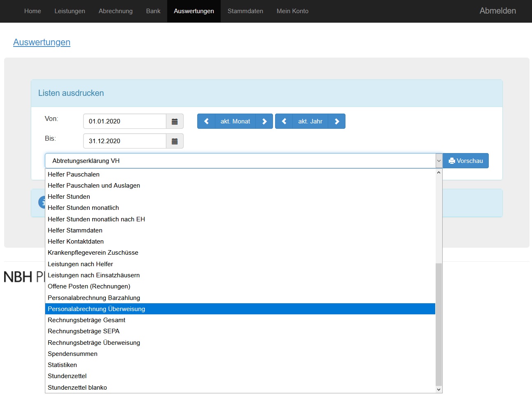This screenshot has width=532, height=395.
Task: Follow the Auswertungen heading link
Action: click(x=42, y=42)
